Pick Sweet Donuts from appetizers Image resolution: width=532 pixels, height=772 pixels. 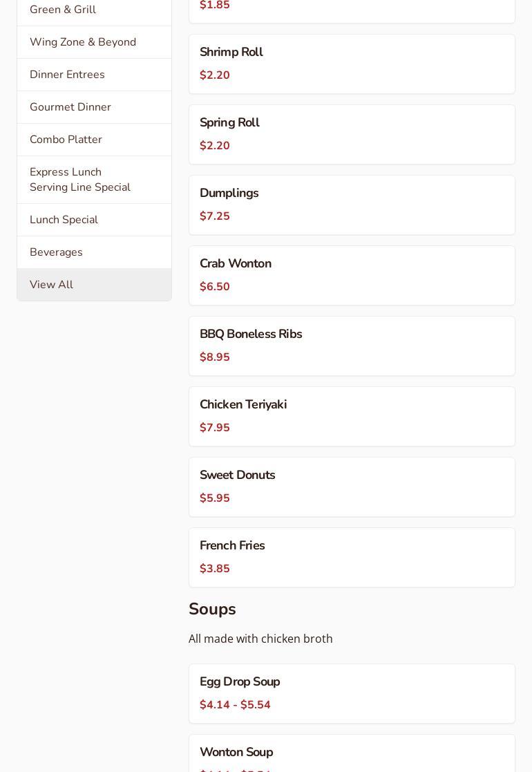352,487
